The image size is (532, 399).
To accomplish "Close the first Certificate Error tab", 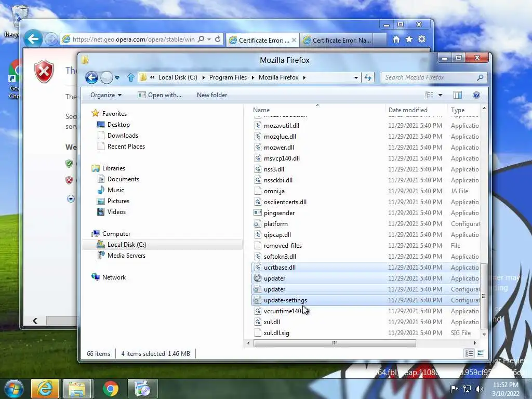I will tap(294, 40).
